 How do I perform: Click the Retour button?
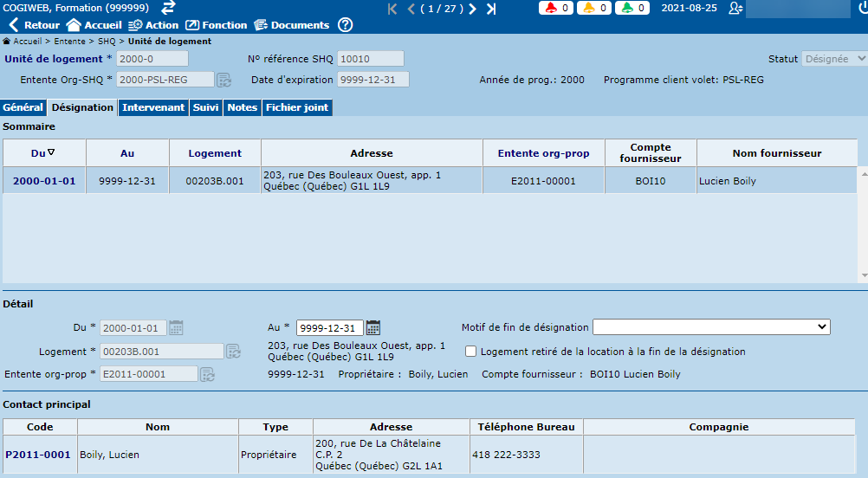35,25
